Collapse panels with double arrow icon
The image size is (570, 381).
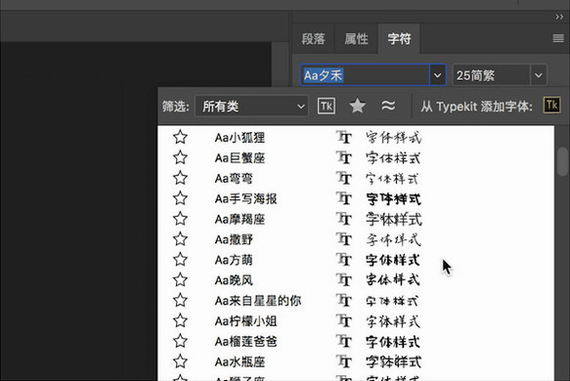click(x=559, y=17)
